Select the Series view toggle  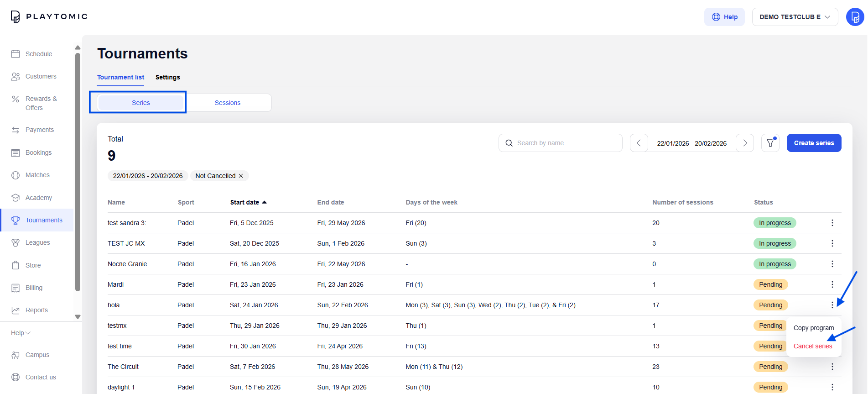pos(140,103)
